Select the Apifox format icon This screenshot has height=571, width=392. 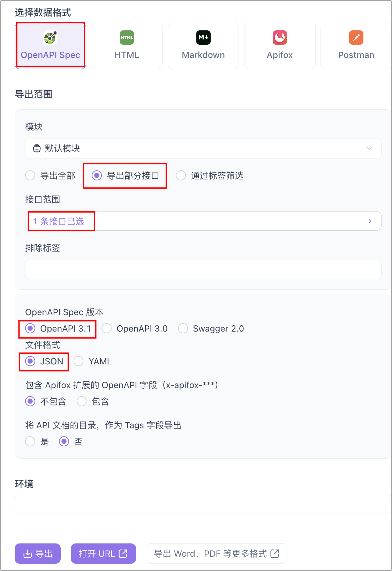280,38
